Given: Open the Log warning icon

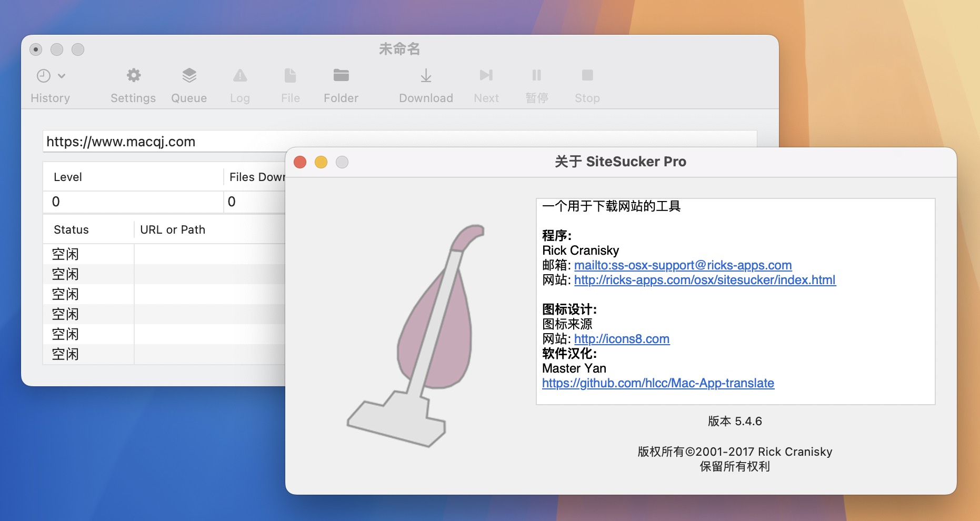Looking at the screenshot, I should point(240,75).
